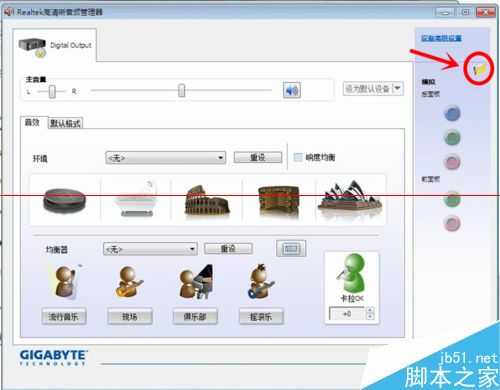Click the main volume slider handle

coord(181,90)
